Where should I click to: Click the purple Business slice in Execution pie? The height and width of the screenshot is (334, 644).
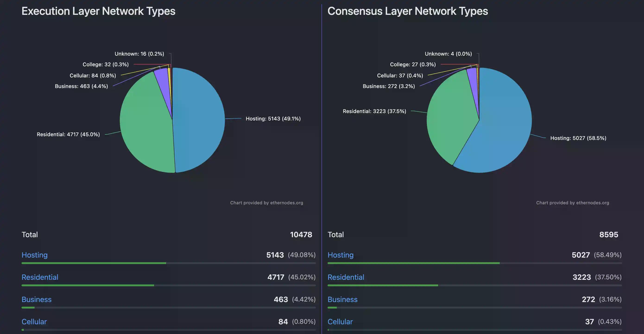tap(162, 80)
